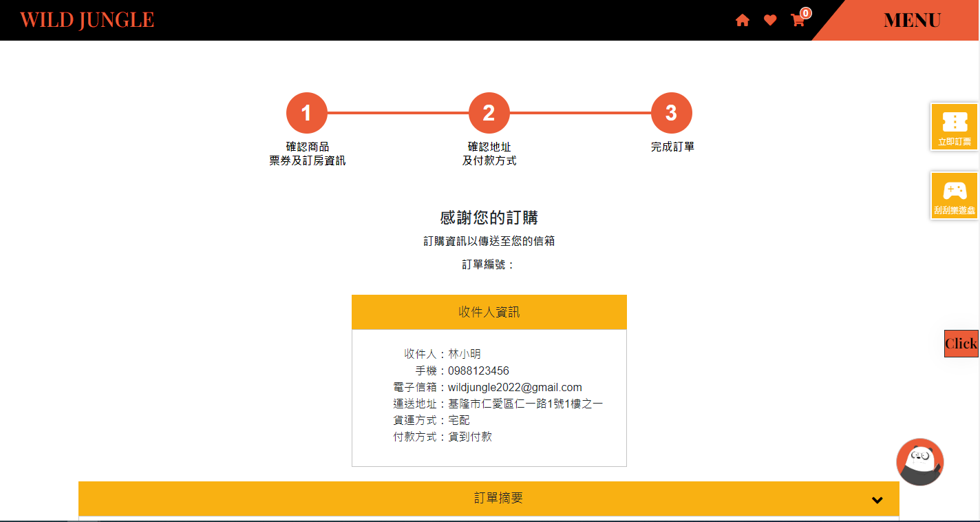Click the 票券及訂房資訊 step label

[x=308, y=161]
